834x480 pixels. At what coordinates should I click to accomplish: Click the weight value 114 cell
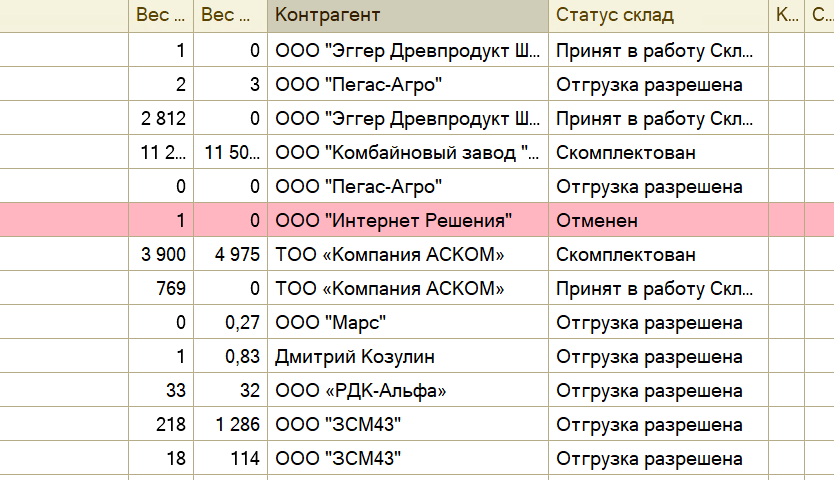[230, 458]
